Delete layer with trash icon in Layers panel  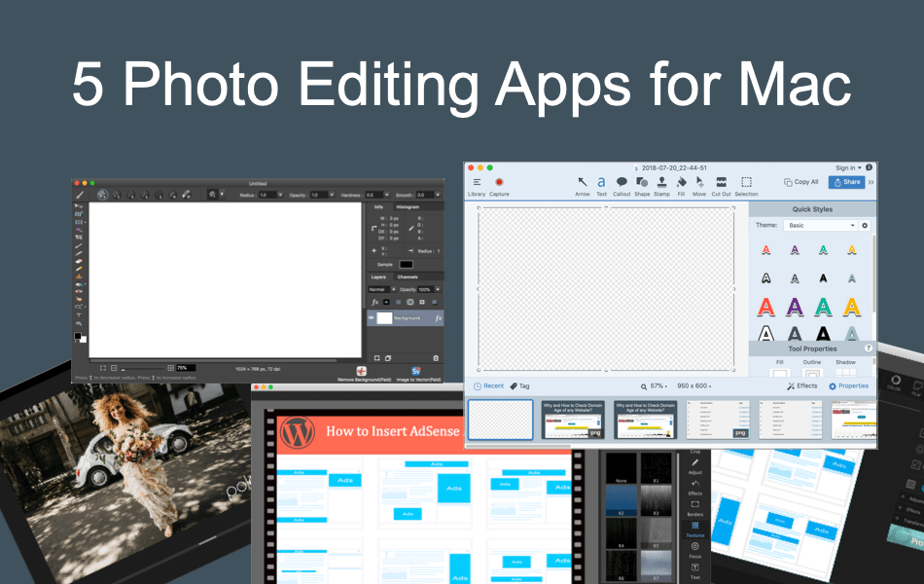point(436,358)
